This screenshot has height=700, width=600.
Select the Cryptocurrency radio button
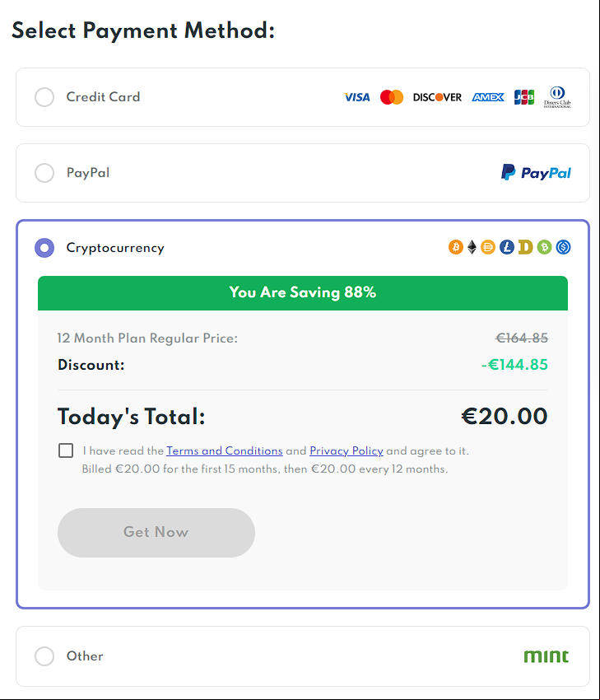44,248
